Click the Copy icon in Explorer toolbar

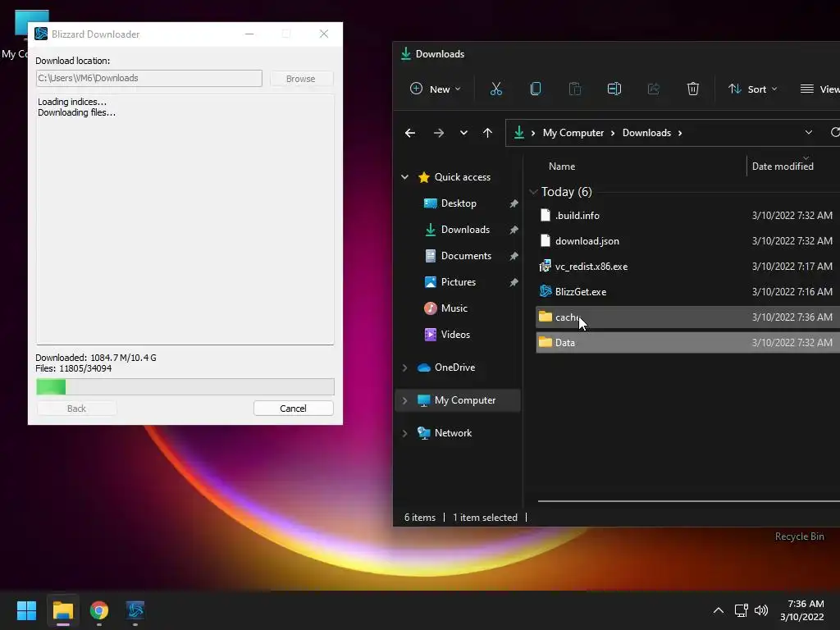click(x=535, y=89)
